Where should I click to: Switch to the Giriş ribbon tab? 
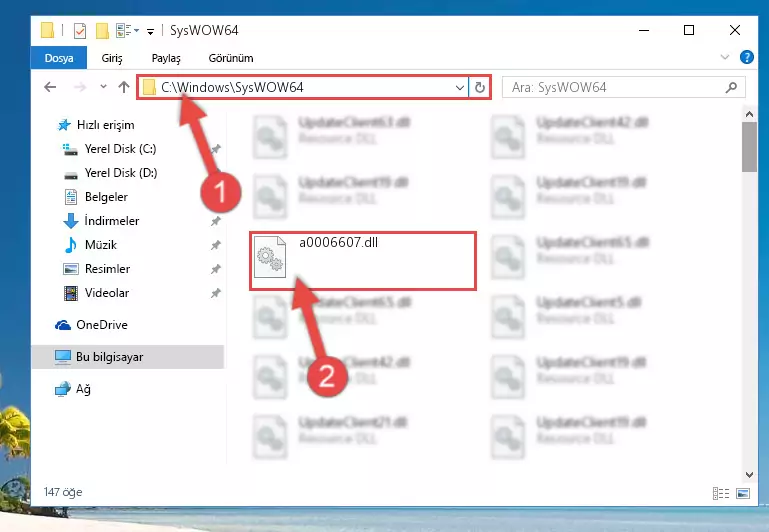tap(112, 58)
